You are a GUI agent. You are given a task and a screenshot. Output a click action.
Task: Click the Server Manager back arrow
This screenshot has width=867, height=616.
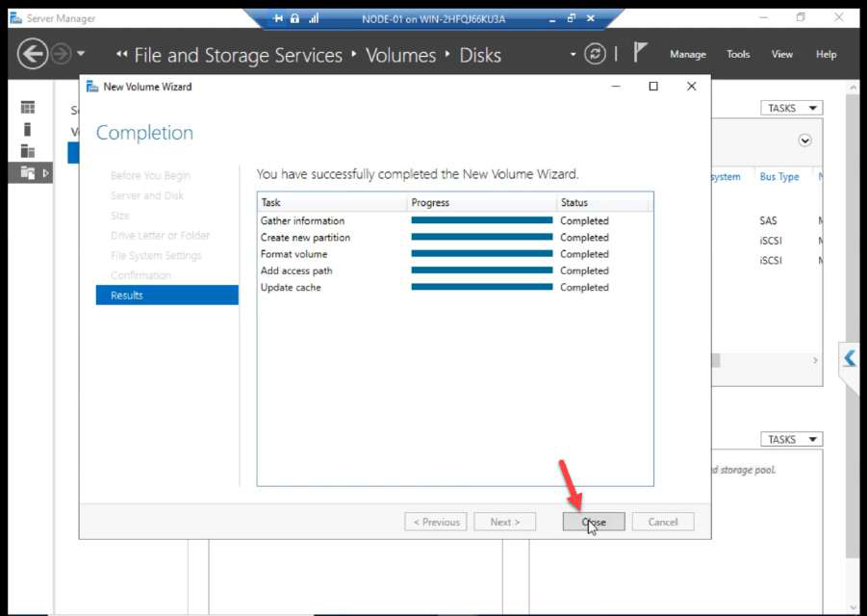coord(32,54)
